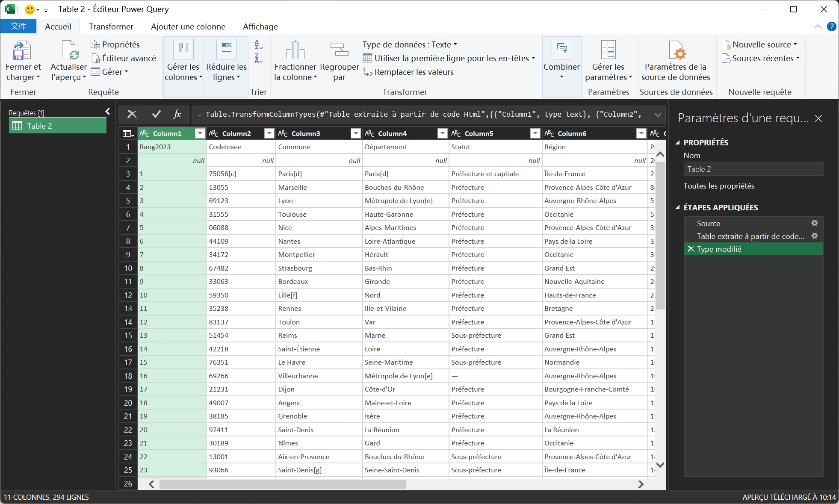Open the Type de données : Texte dropdown

click(x=410, y=44)
